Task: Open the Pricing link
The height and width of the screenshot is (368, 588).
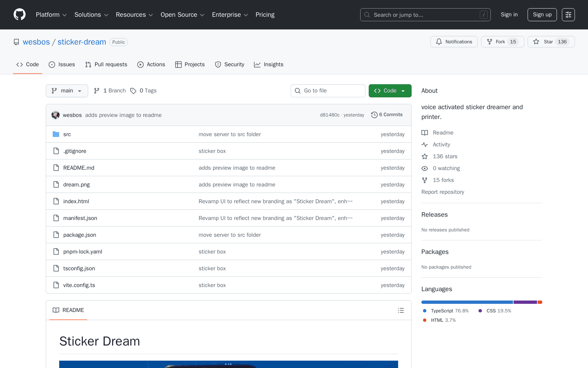Action: (265, 15)
